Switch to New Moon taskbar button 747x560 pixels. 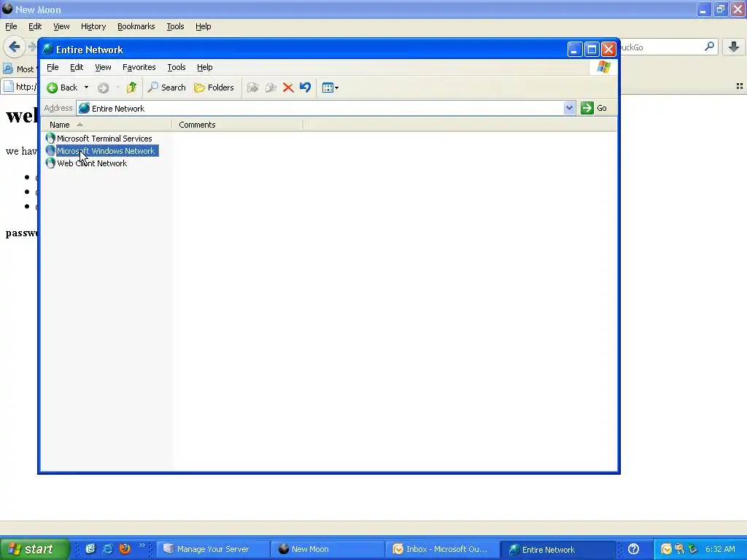click(328, 549)
